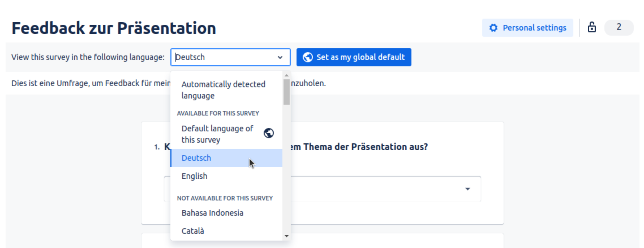Click the gear icon beside Personal settings

[x=493, y=28]
